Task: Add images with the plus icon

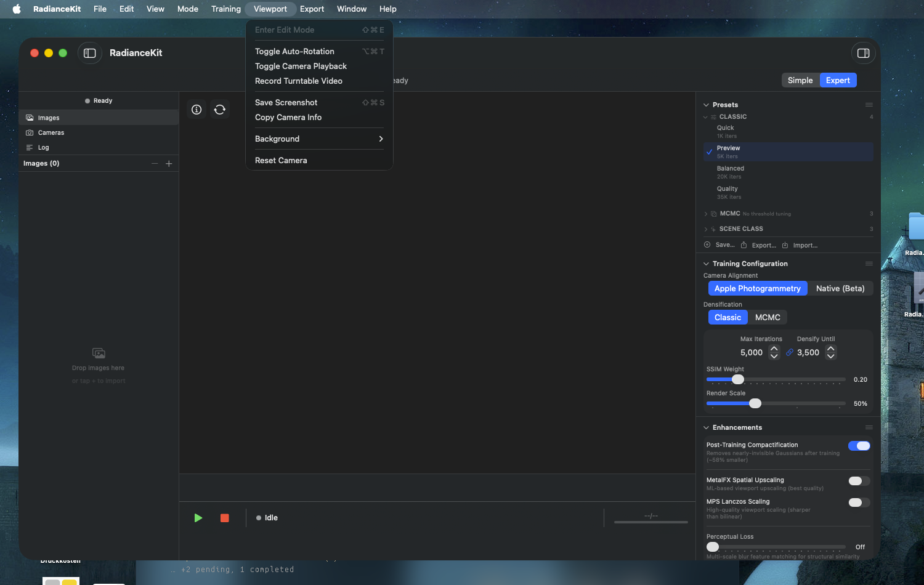Action: (x=169, y=163)
